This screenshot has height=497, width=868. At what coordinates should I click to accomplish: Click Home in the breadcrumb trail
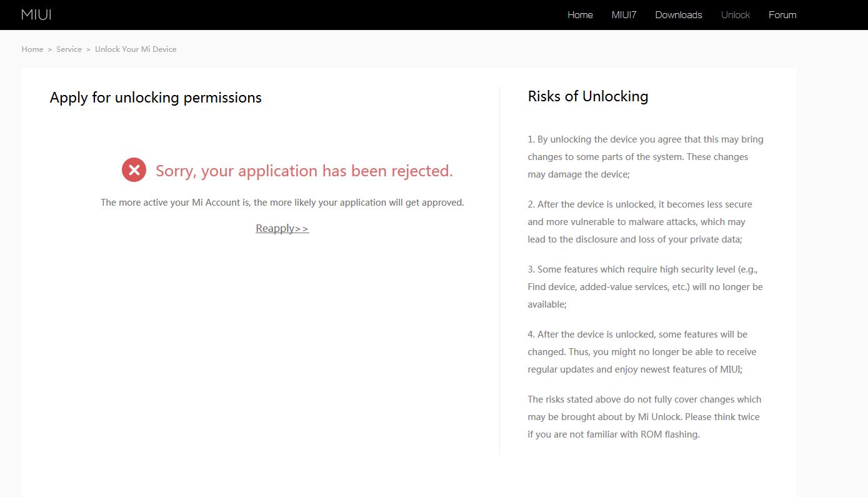coord(32,49)
